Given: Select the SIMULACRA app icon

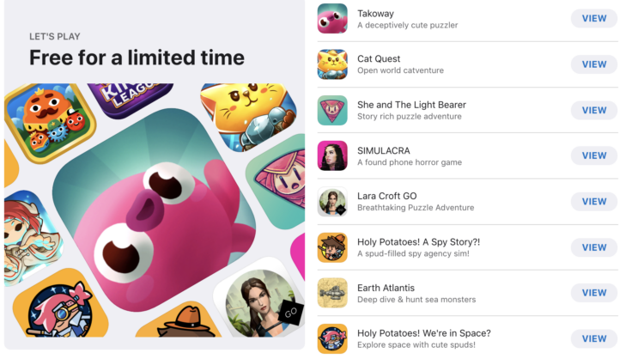Looking at the screenshot, I should pos(332,156).
